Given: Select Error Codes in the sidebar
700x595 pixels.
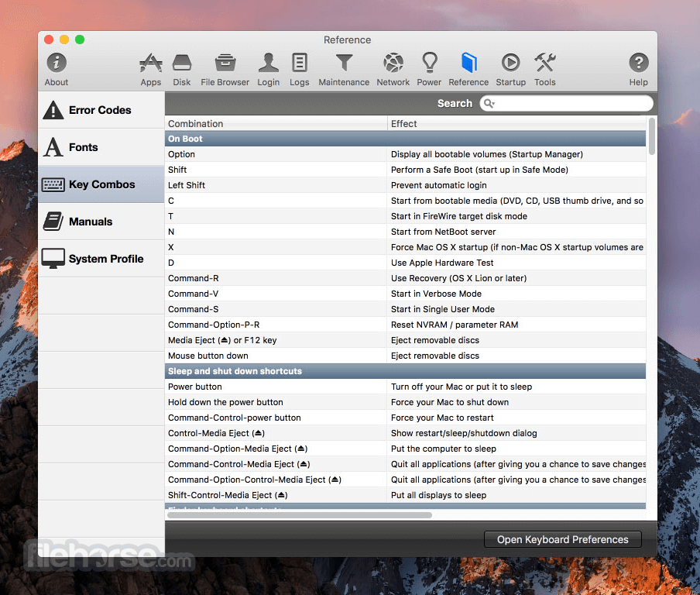Looking at the screenshot, I should pyautogui.click(x=101, y=110).
